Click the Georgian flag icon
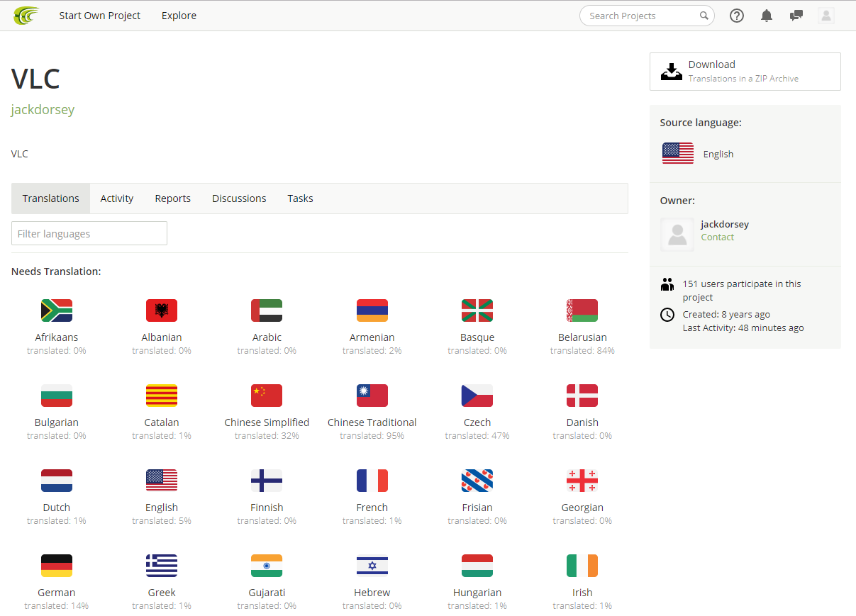The image size is (856, 616). coord(582,481)
